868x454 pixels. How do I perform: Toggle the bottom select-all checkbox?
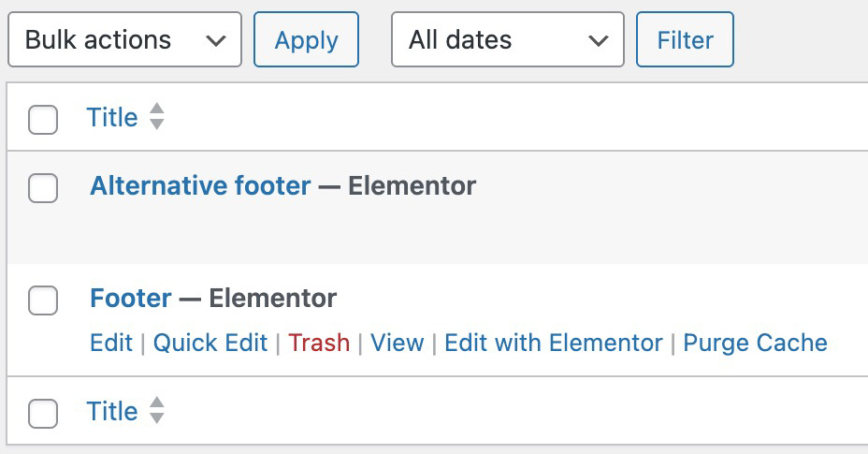(x=43, y=414)
